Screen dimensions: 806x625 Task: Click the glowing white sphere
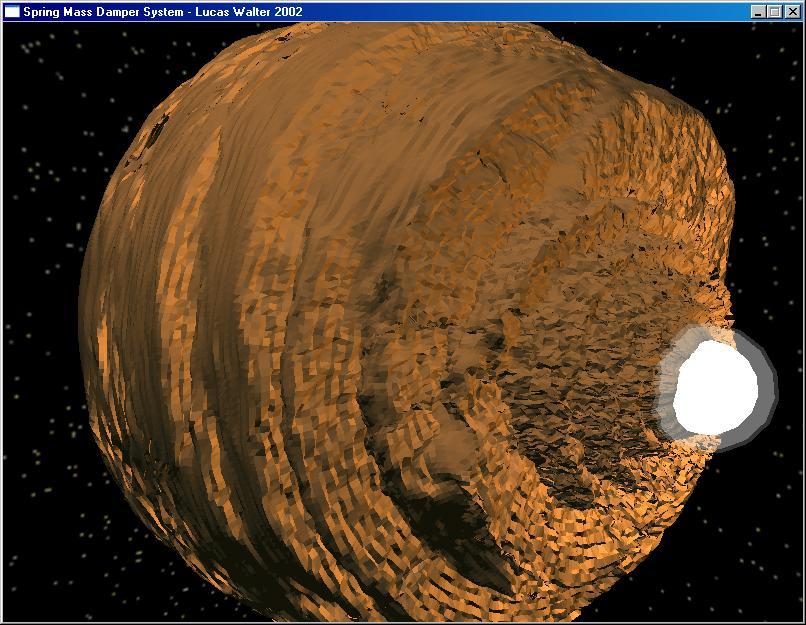715,388
